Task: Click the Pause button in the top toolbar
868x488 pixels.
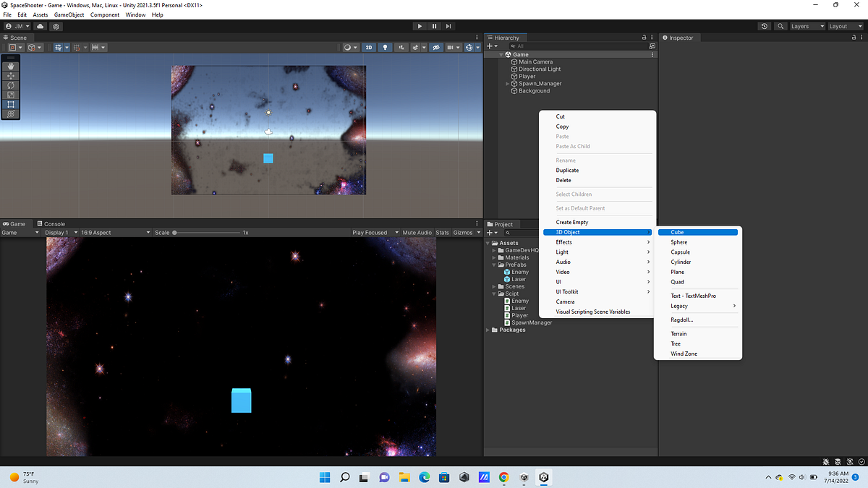Action: pos(435,26)
